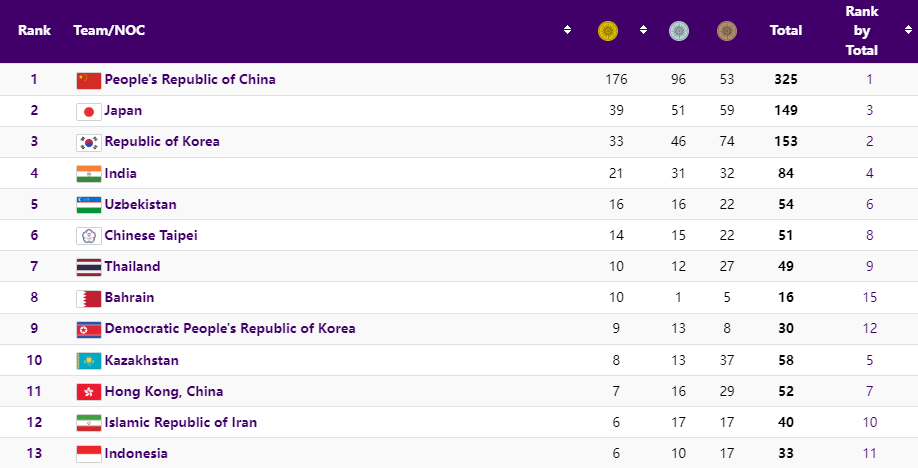Click Uzbekistan's total of 54
This screenshot has width=918, height=468.
[786, 204]
